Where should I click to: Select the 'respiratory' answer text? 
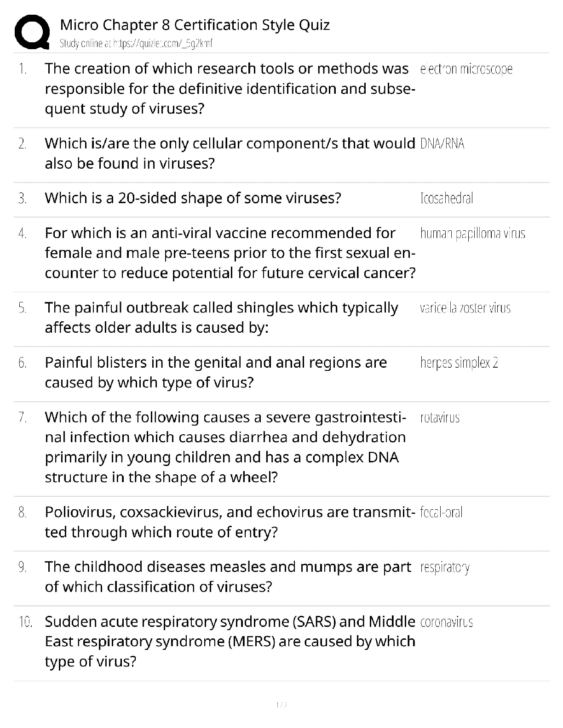point(444,568)
